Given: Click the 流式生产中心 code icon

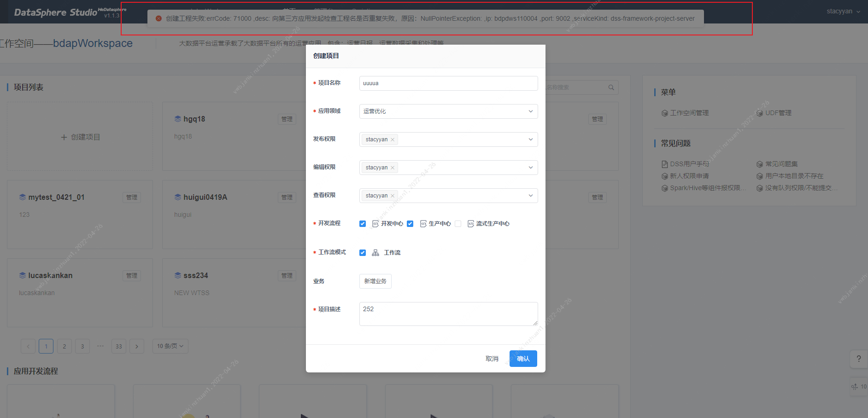Looking at the screenshot, I should click(471, 224).
